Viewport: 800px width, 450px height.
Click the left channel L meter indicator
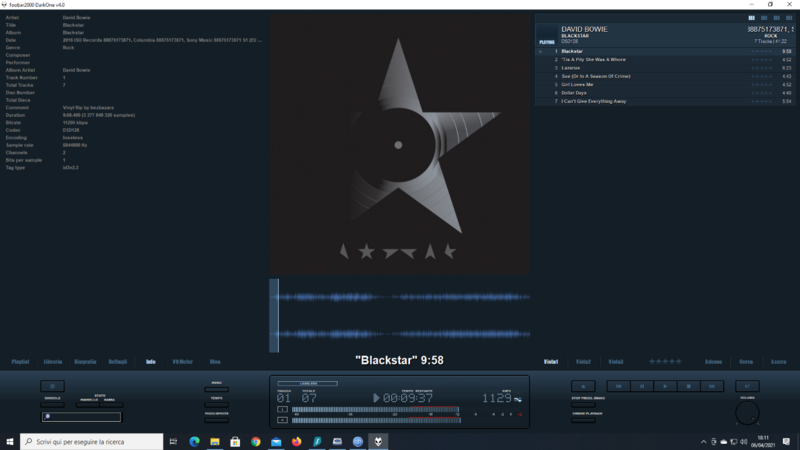point(282,409)
